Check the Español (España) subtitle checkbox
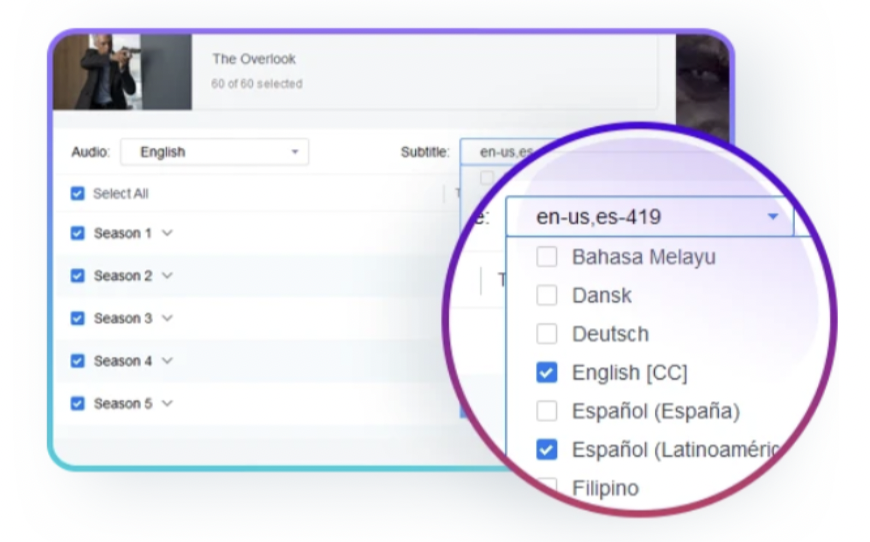This screenshot has width=870, height=542. [547, 411]
